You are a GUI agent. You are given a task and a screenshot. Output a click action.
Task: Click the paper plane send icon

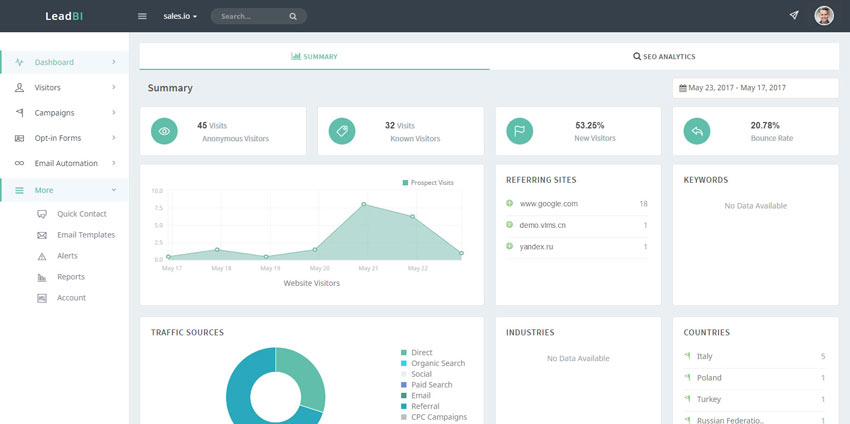(x=794, y=16)
